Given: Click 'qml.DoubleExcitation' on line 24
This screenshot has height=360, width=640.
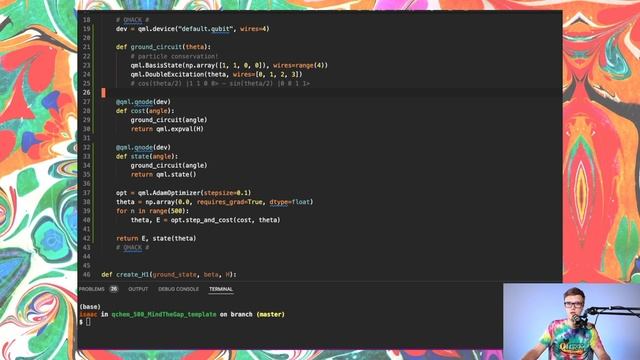Looking at the screenshot, I should point(167,74).
